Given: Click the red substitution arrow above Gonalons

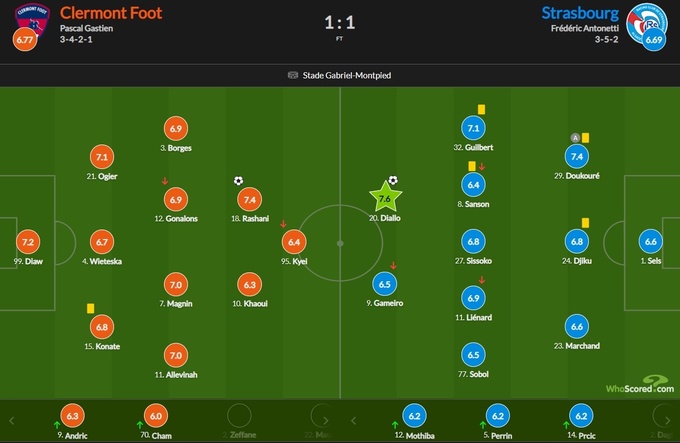Looking at the screenshot, I should 164,181.
